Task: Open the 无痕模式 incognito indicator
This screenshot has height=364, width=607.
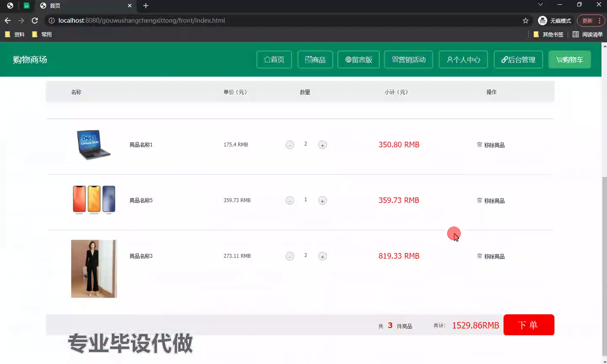Action: point(555,21)
